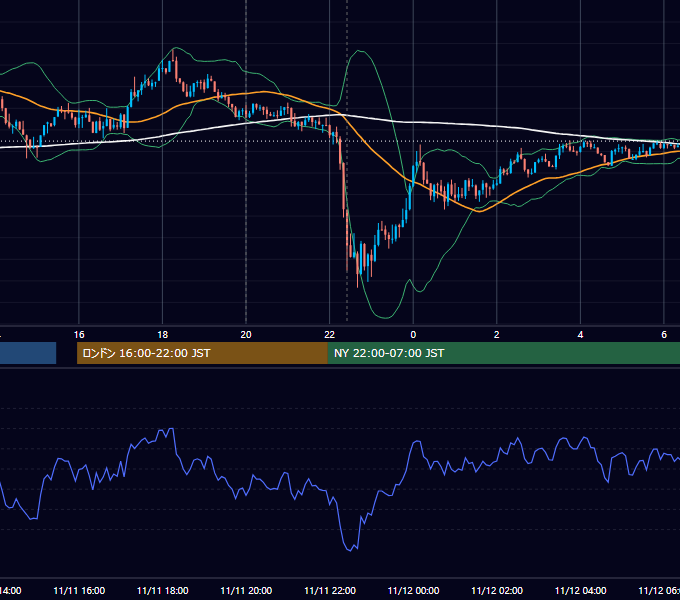Click the 11/12 00:00 date label

pyautogui.click(x=413, y=590)
